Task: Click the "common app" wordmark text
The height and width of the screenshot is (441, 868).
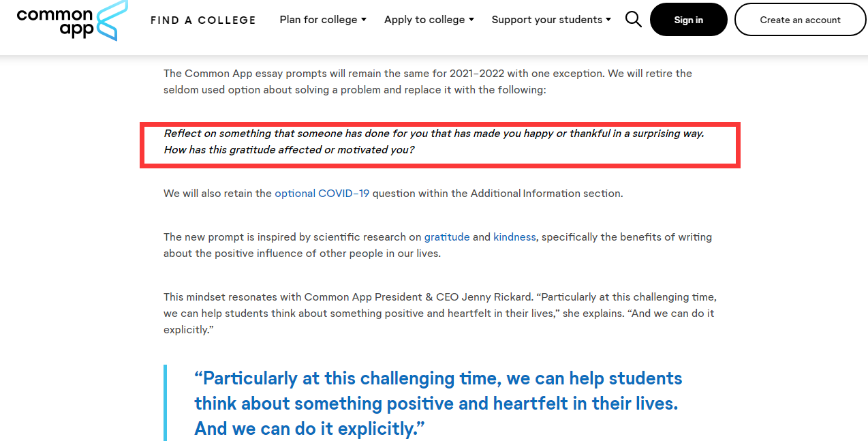Action: 54,22
